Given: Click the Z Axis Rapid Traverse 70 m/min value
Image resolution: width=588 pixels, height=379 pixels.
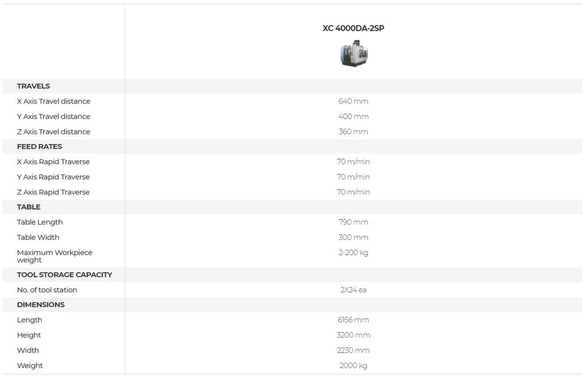Looking at the screenshot, I should 353,192.
